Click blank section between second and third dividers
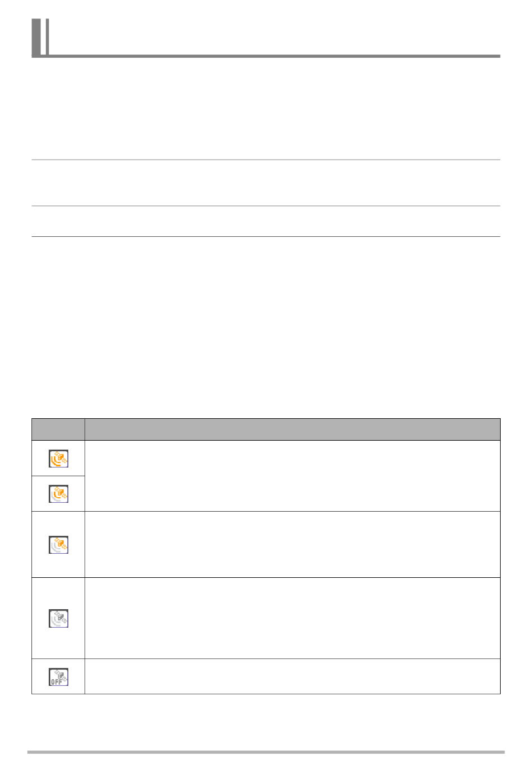The height and width of the screenshot is (771, 532). click(266, 221)
